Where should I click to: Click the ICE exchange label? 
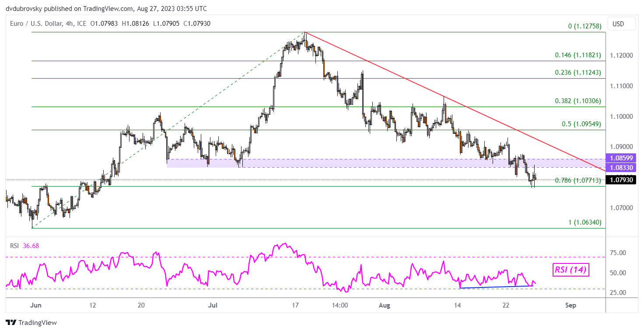82,24
